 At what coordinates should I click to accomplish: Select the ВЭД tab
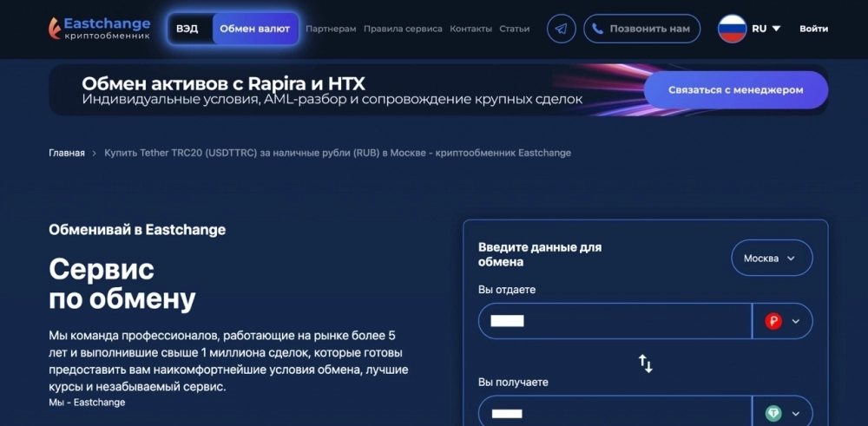tap(187, 29)
